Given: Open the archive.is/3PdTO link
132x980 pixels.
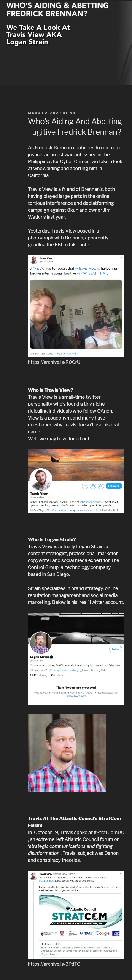Looking at the screenshot, I should pos(54,964).
